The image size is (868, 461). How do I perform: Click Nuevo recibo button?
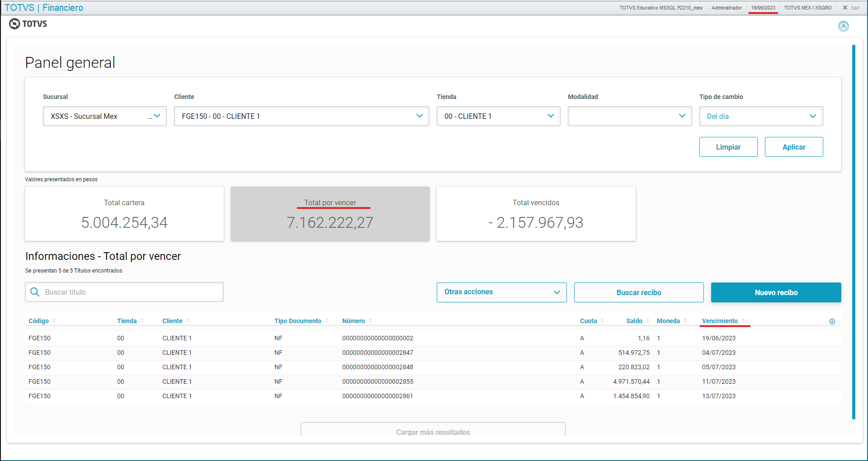tap(776, 292)
